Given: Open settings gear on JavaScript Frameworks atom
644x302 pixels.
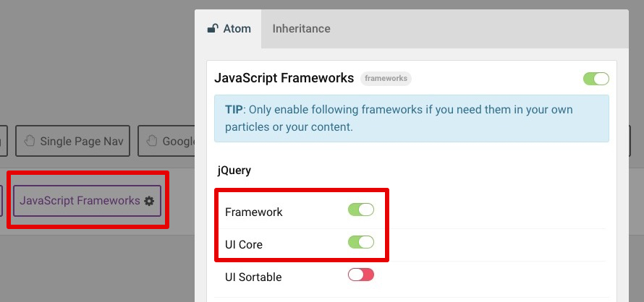Looking at the screenshot, I should click(150, 201).
